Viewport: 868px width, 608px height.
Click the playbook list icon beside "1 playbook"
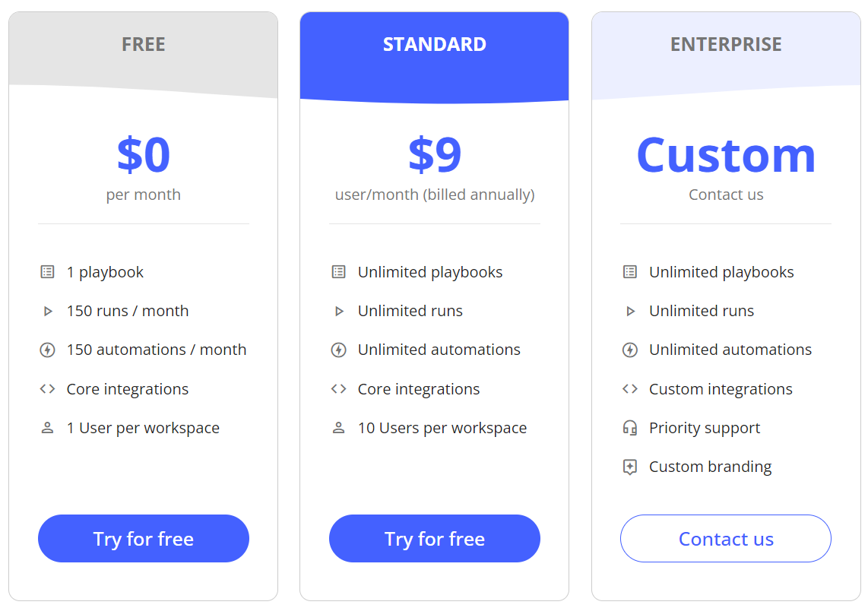pos(46,271)
